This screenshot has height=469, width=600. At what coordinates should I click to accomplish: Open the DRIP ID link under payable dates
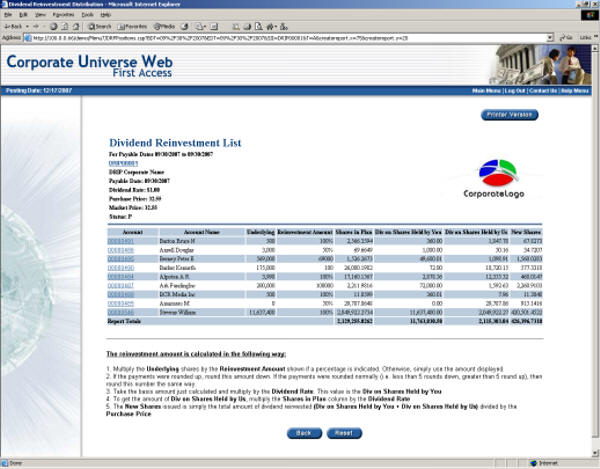point(123,163)
